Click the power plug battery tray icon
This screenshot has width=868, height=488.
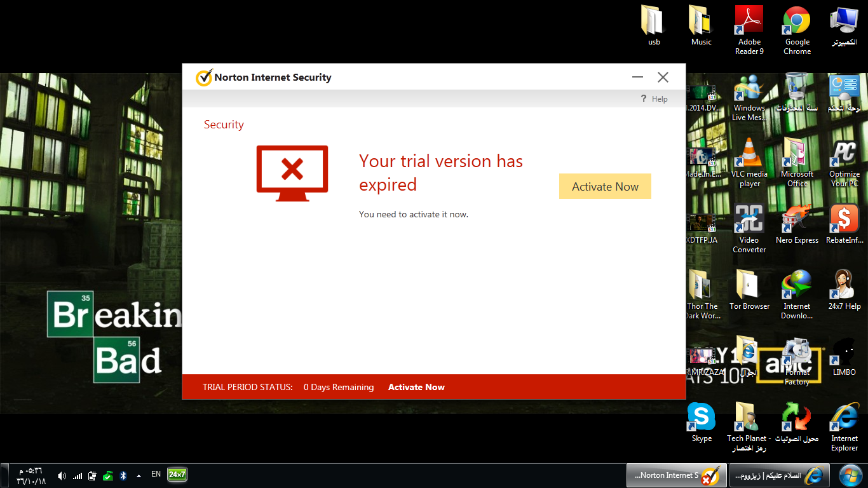[92, 475]
